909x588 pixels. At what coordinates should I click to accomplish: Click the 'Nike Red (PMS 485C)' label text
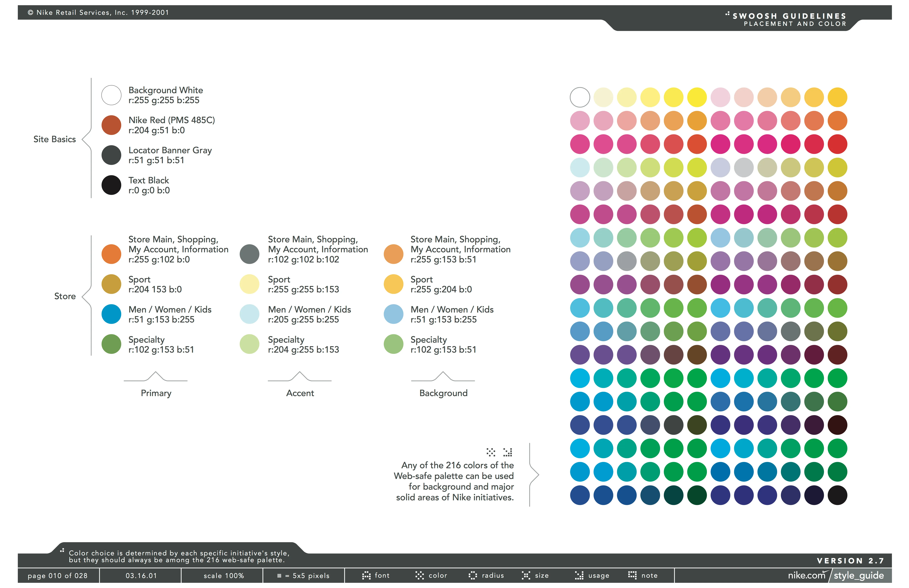click(x=172, y=120)
